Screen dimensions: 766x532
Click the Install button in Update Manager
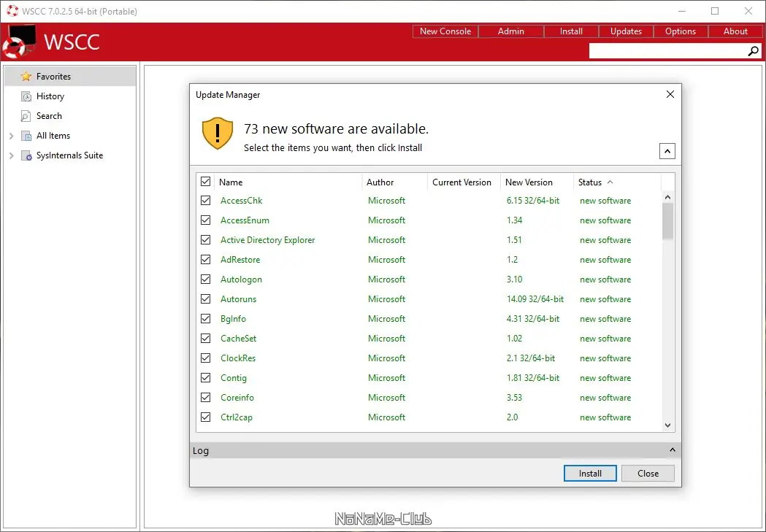coord(590,474)
